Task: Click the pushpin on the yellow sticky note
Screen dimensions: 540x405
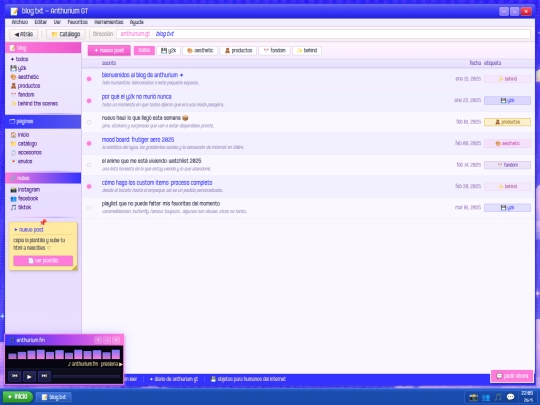Action: pos(43,222)
